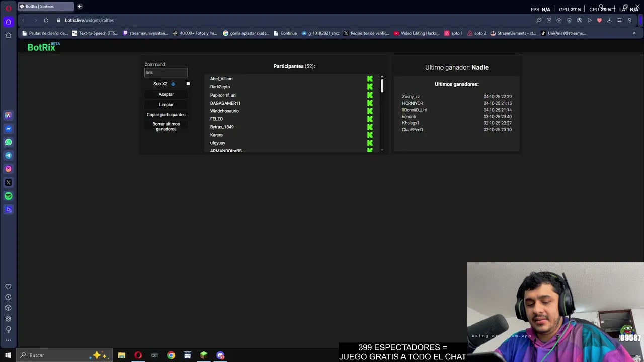Open Telegram in the sidebar
This screenshot has height=362, width=644.
8,155
